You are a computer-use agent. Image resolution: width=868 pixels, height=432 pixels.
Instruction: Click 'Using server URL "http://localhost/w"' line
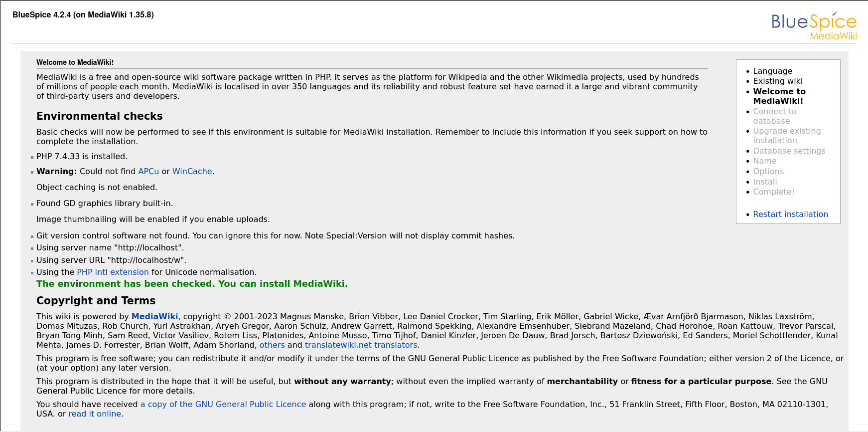[x=111, y=260]
